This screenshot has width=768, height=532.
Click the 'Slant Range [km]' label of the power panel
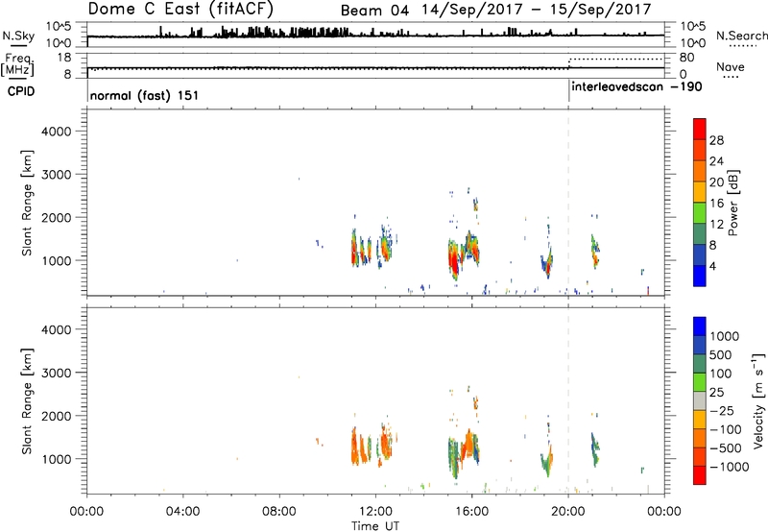point(27,203)
